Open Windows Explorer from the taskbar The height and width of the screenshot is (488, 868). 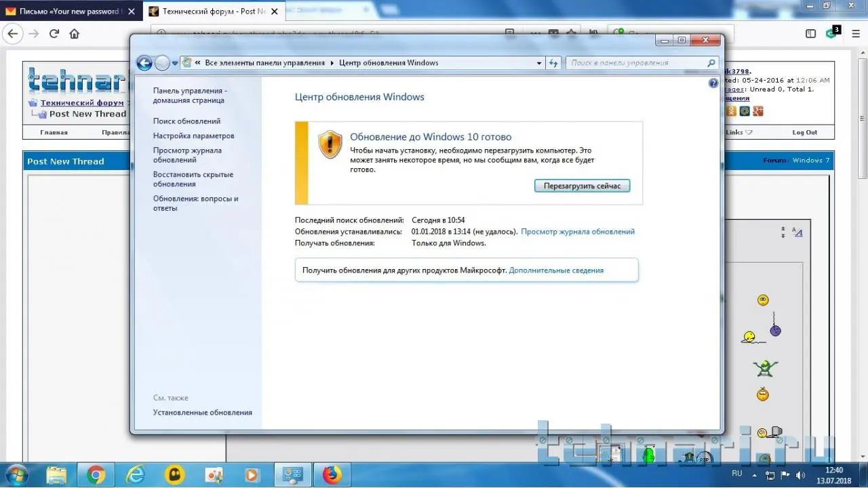[x=56, y=474]
